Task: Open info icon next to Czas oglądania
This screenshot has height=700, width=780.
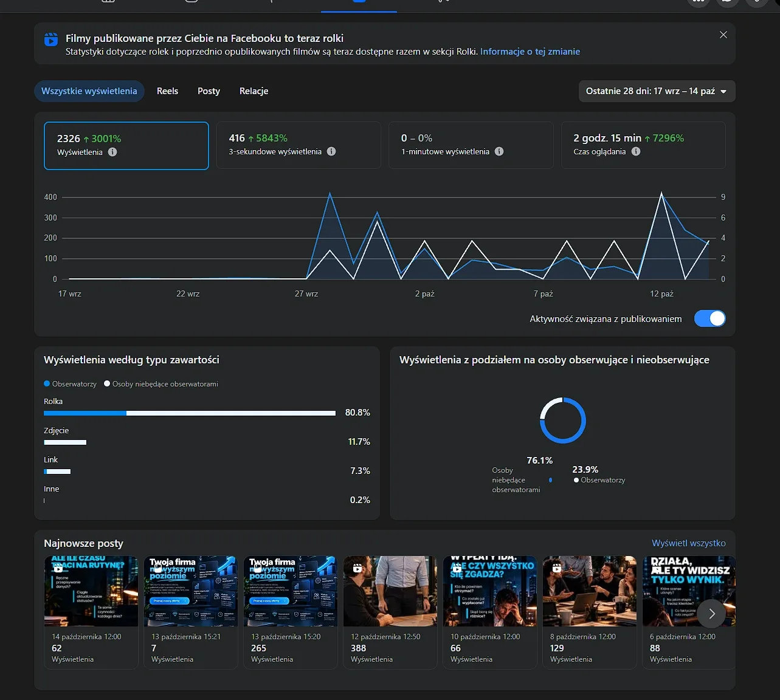Action: coord(636,151)
